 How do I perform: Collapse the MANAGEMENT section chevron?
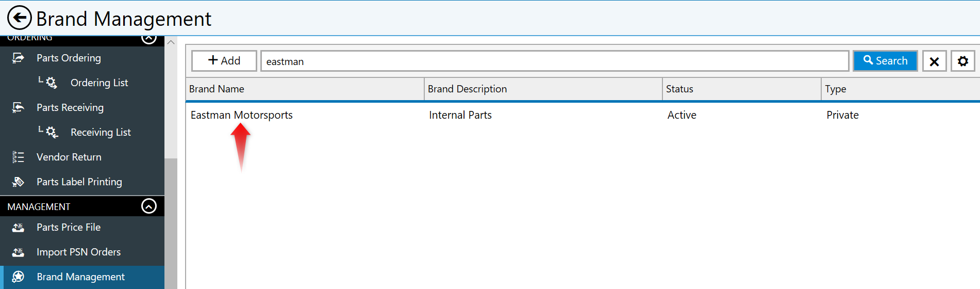coord(149,206)
